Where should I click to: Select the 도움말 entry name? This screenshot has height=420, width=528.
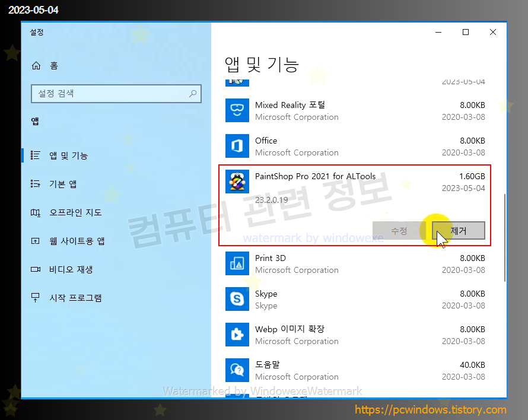[x=268, y=365]
